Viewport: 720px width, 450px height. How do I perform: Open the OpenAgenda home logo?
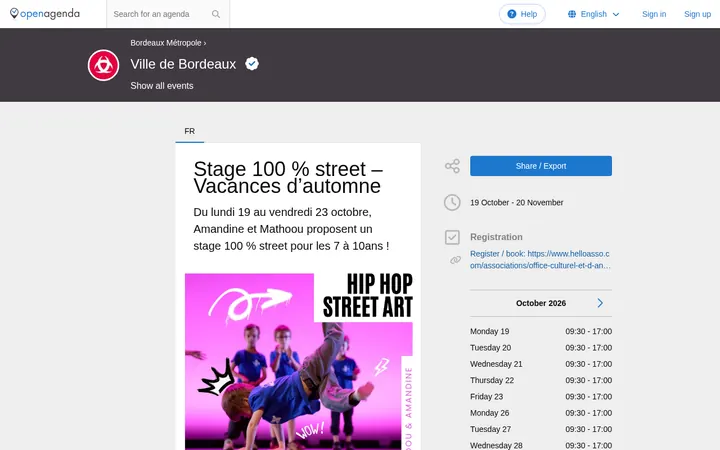pyautogui.click(x=45, y=14)
